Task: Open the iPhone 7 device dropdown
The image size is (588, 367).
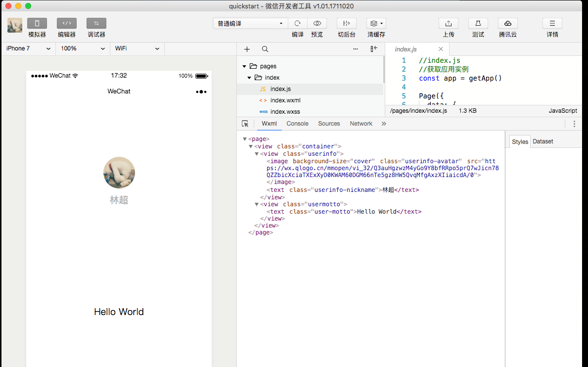Action: (28, 48)
